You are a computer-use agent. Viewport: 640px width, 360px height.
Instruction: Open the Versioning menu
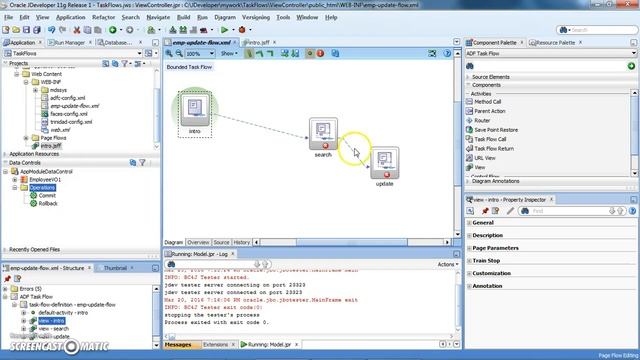click(x=256, y=18)
